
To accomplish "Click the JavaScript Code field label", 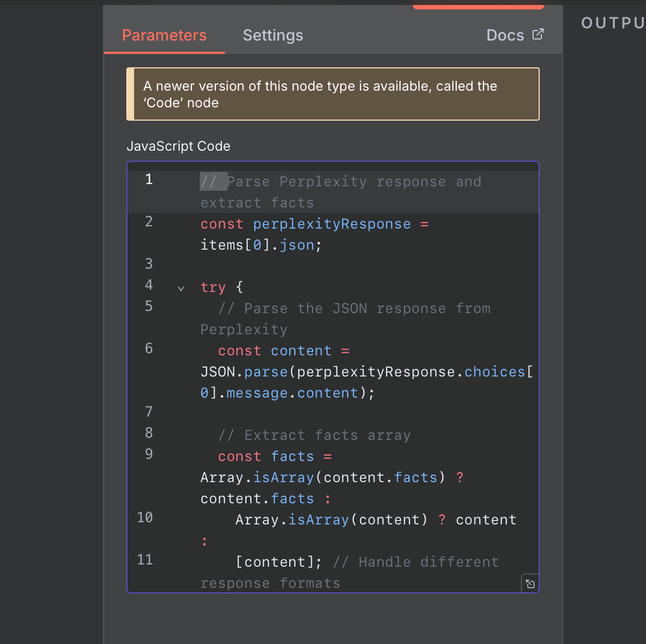I will click(178, 146).
